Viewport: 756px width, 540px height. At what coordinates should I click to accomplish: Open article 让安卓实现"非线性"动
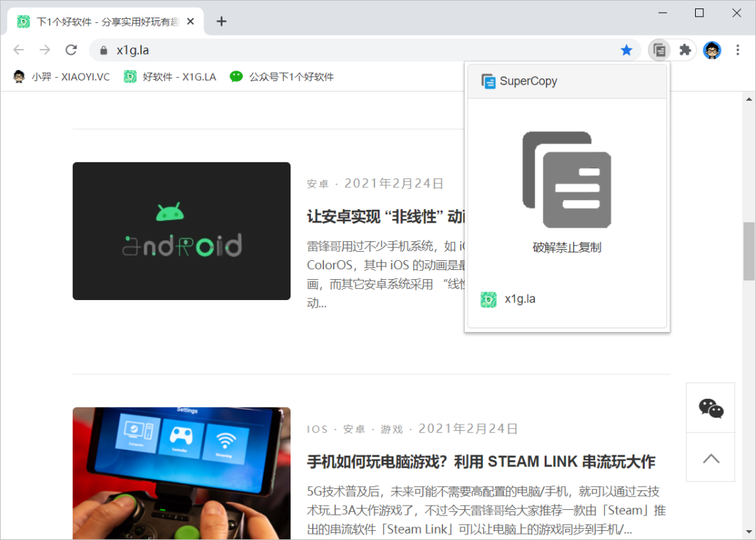point(386,216)
